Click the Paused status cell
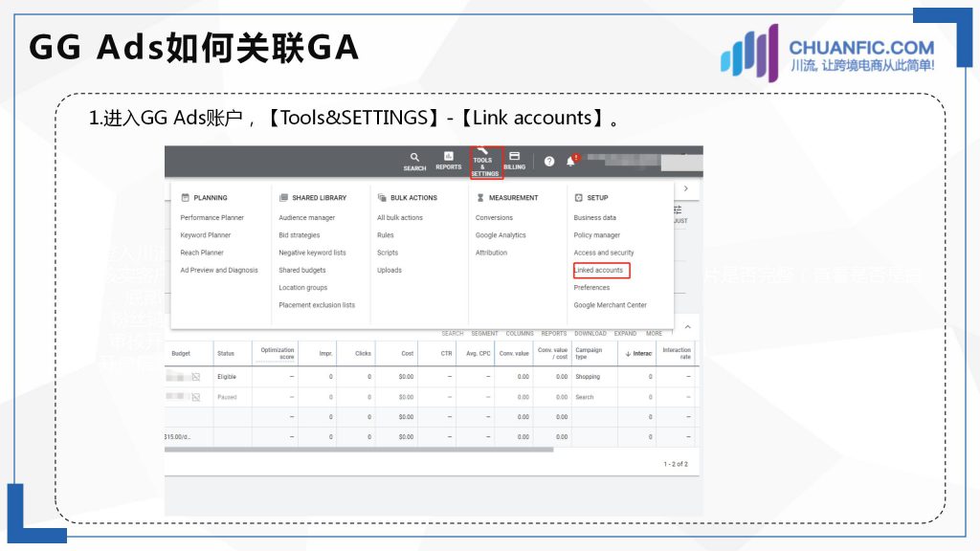This screenshot has width=980, height=551. (227, 397)
